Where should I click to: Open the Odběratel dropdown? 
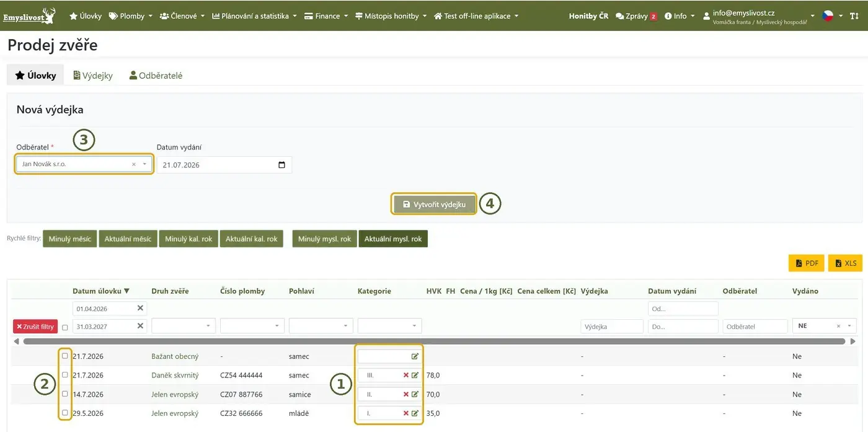pos(84,164)
